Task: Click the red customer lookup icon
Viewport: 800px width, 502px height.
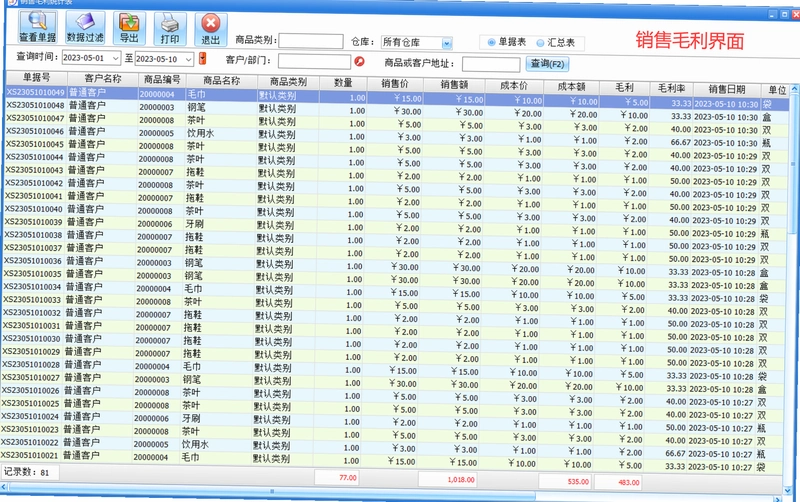Action: [359, 61]
